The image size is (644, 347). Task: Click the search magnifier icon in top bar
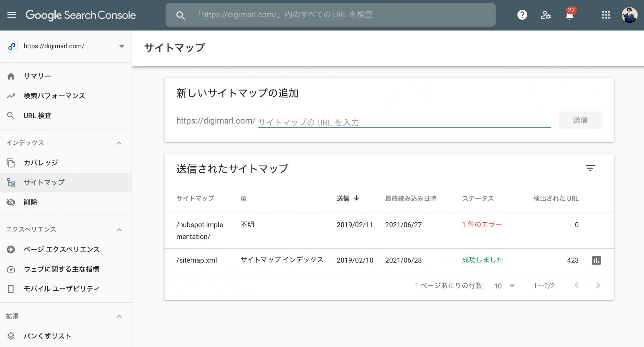180,15
